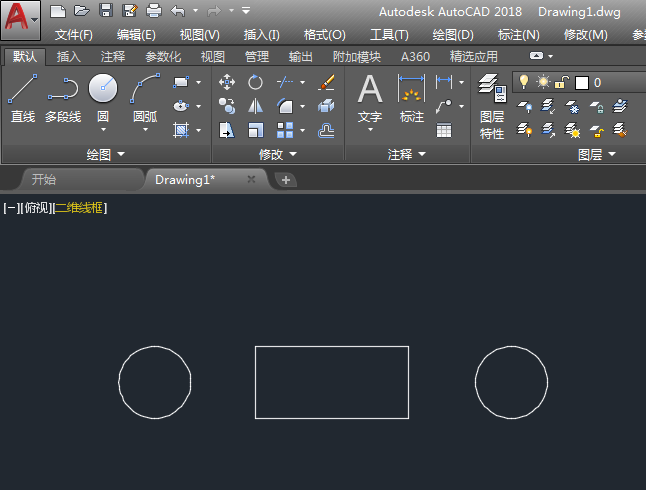Insert a Table from annotation panel

pyautogui.click(x=444, y=131)
